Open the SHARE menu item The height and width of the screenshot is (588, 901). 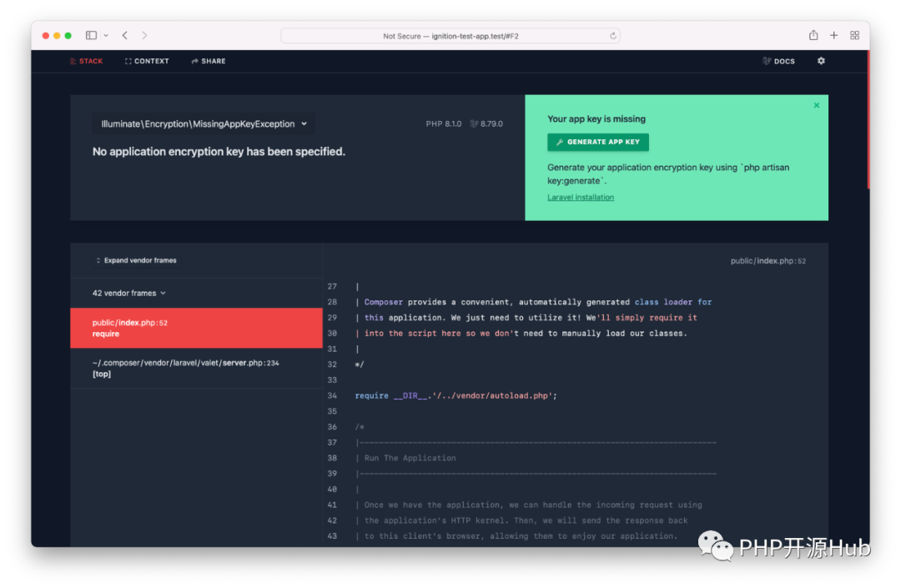tap(209, 61)
